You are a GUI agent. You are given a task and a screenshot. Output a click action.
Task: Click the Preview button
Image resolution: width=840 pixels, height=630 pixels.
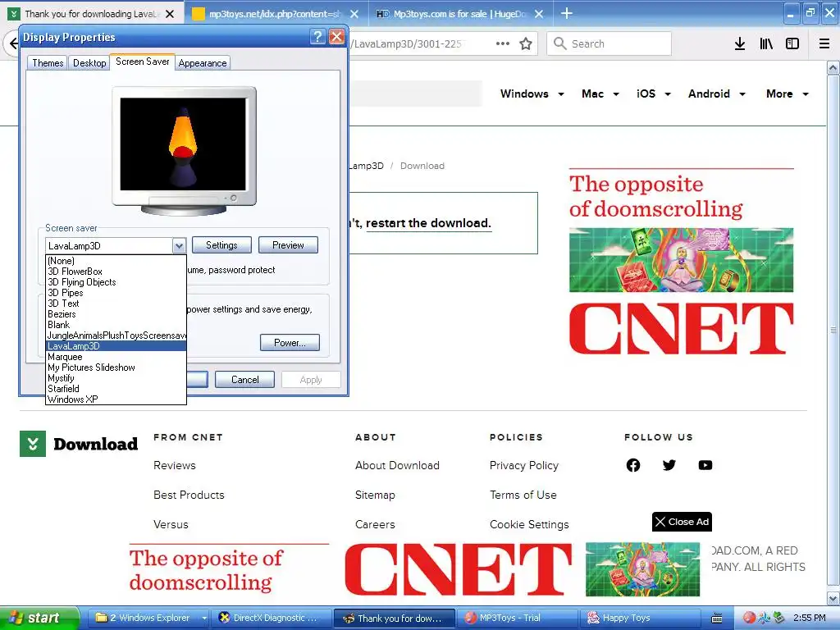[x=288, y=245]
